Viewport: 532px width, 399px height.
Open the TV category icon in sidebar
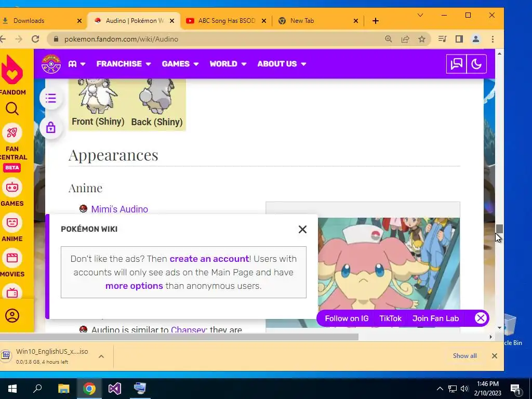coord(12,292)
